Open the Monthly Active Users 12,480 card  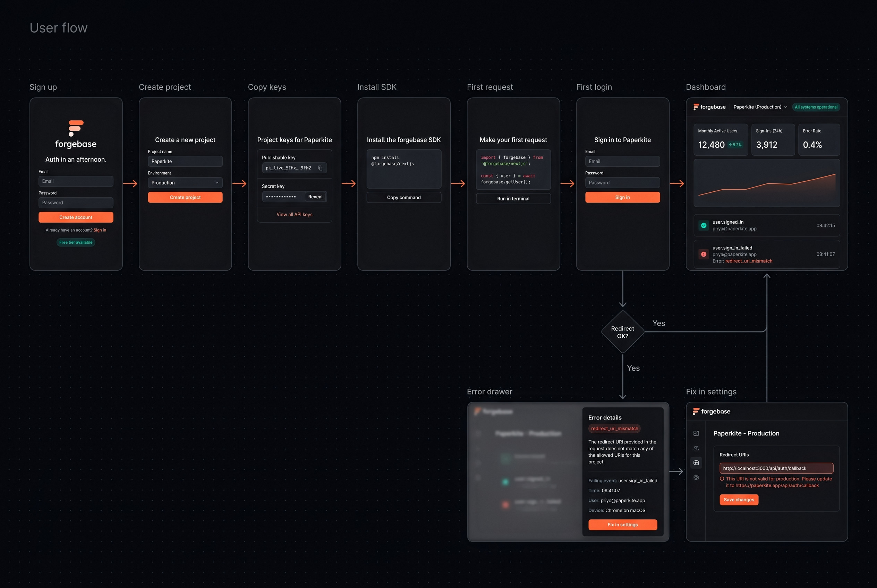(x=721, y=139)
